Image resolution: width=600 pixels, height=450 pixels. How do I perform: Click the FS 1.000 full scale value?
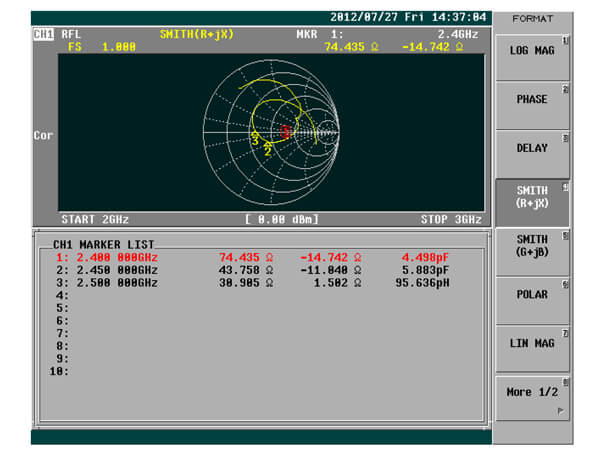click(x=102, y=47)
